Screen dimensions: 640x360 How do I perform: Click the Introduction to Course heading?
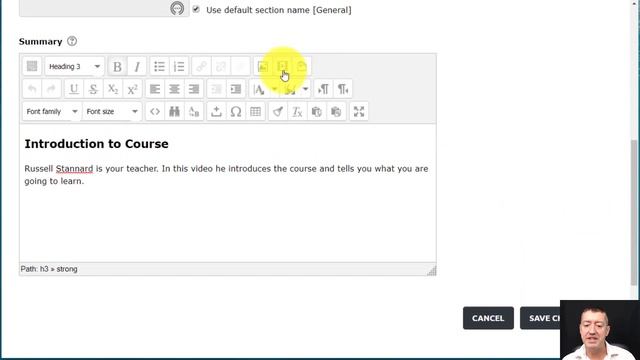(x=96, y=144)
